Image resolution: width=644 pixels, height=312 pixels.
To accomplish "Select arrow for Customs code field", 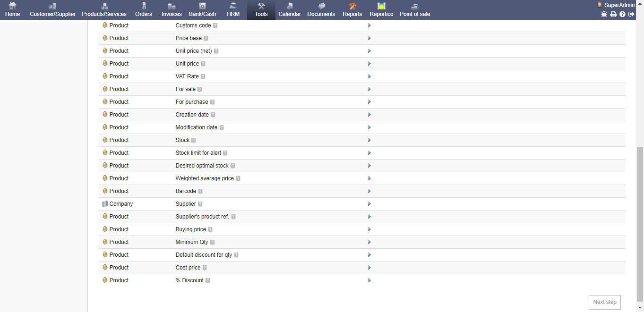I will [369, 25].
